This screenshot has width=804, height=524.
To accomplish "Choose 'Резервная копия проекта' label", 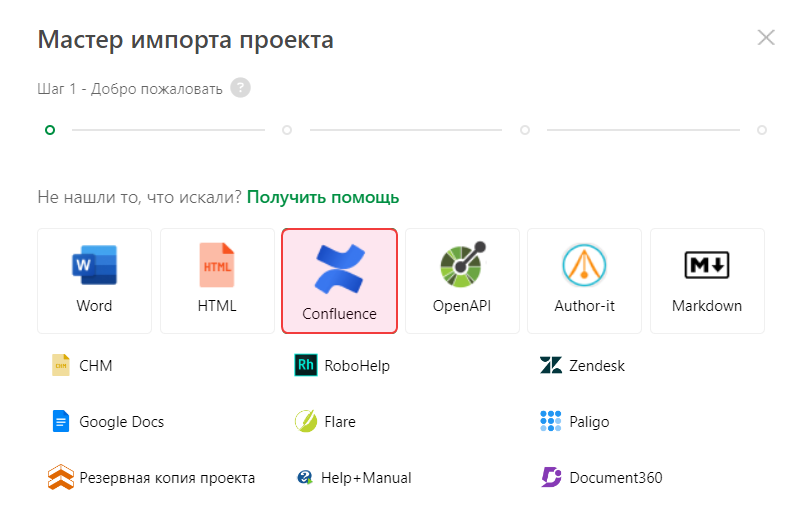I will pos(167,478).
